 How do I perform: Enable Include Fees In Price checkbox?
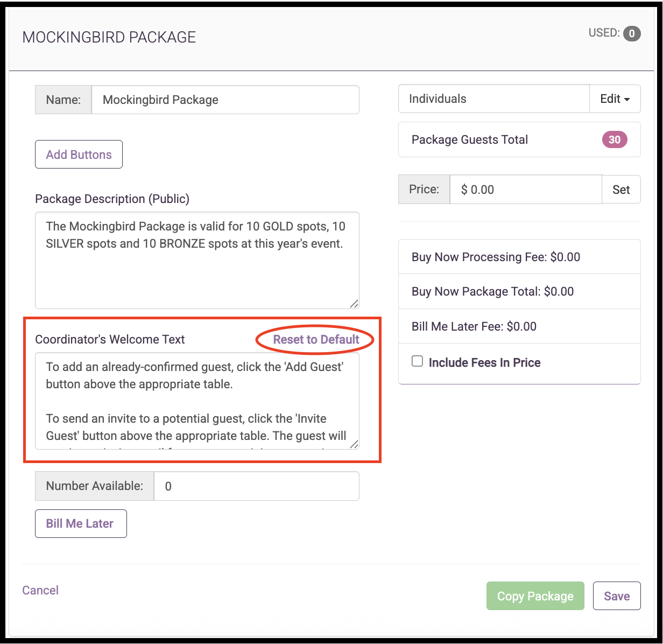click(x=417, y=361)
